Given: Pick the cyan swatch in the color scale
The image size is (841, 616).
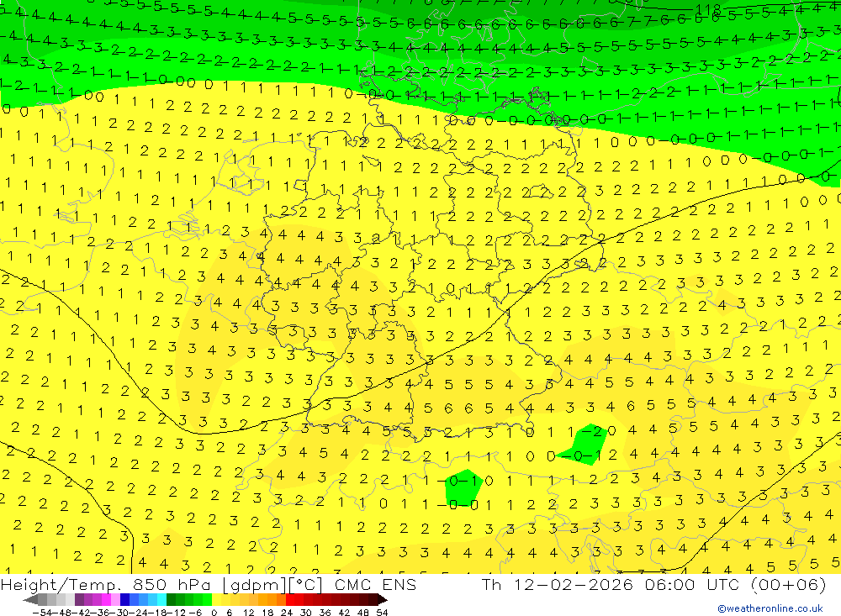Looking at the screenshot, I should (x=161, y=599).
